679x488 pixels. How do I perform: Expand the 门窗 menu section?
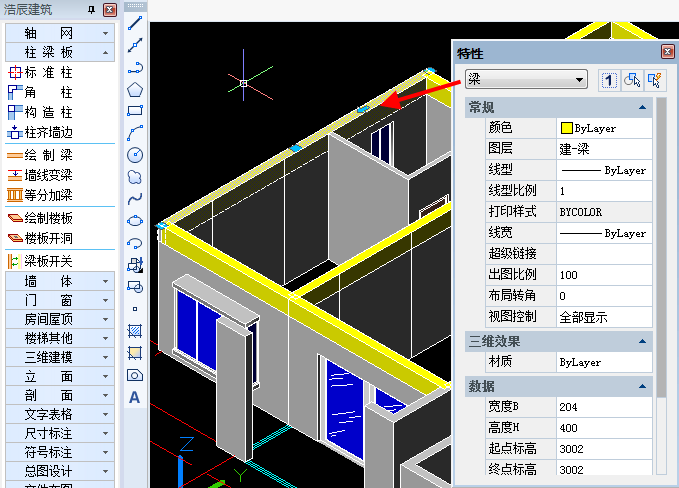[60, 301]
